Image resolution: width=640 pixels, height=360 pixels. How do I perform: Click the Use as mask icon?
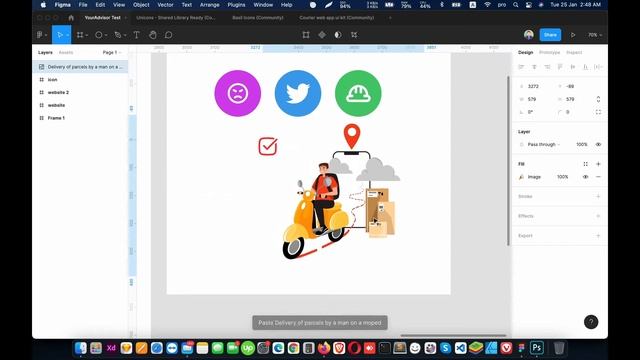338,35
